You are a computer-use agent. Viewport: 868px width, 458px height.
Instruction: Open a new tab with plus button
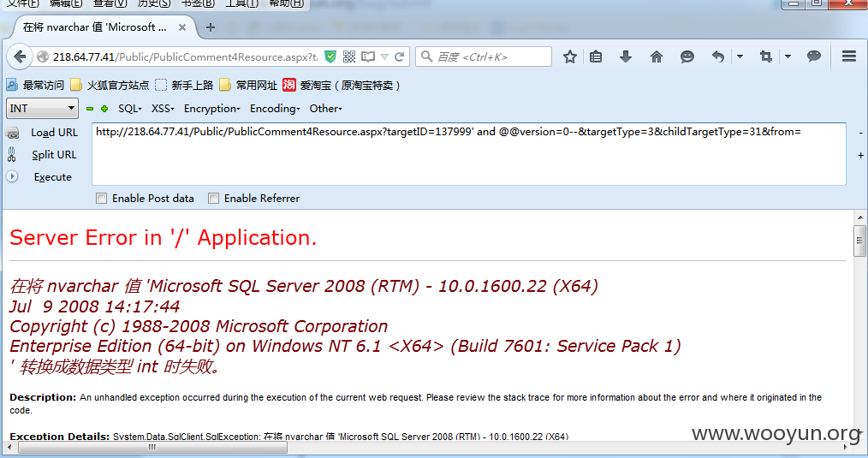pyautogui.click(x=211, y=27)
